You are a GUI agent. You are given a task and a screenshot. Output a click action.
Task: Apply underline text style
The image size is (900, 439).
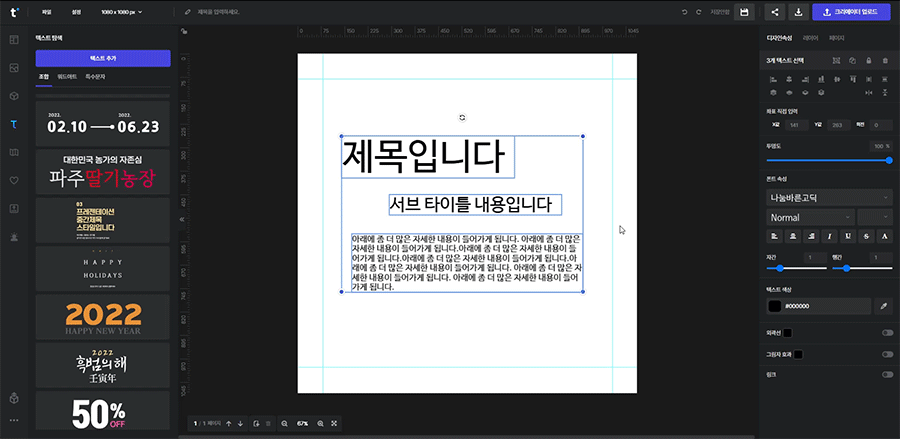[x=848, y=236]
